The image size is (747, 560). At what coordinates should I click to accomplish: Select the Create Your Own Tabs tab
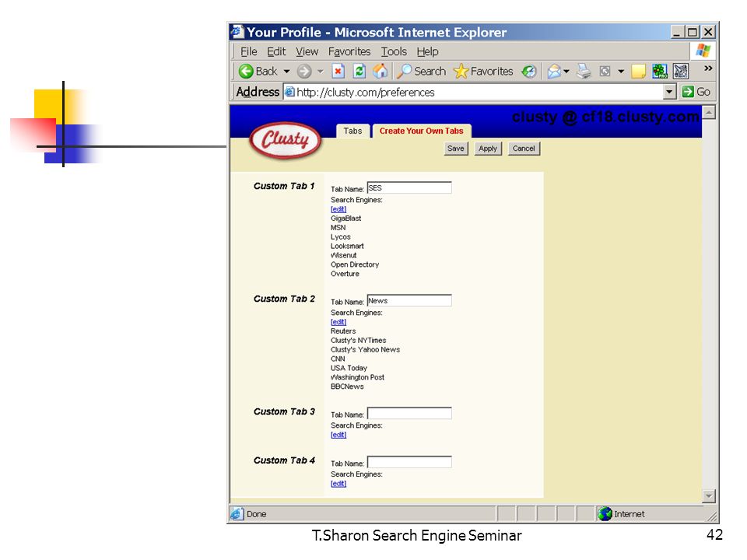point(421,131)
